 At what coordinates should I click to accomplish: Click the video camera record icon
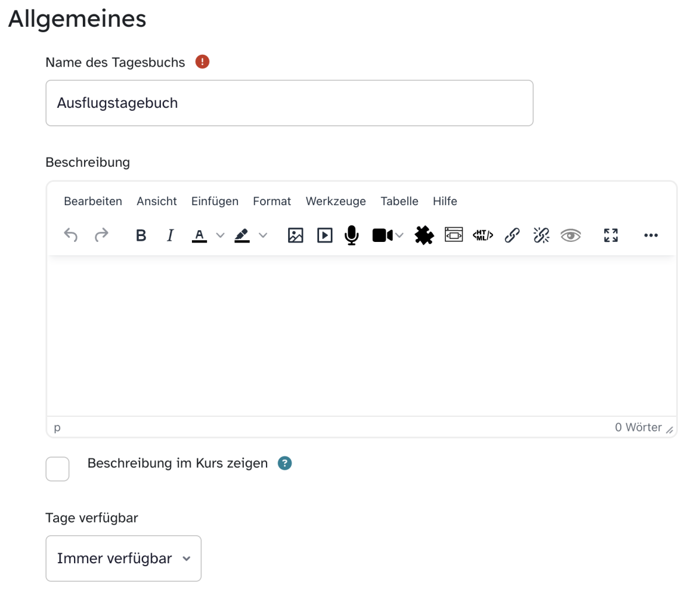(383, 235)
